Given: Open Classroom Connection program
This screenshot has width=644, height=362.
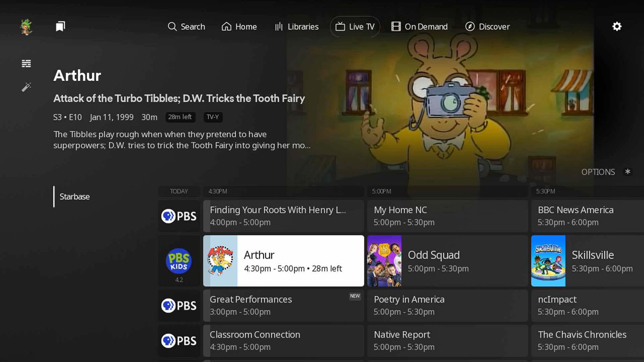Looking at the screenshot, I should 284,341.
